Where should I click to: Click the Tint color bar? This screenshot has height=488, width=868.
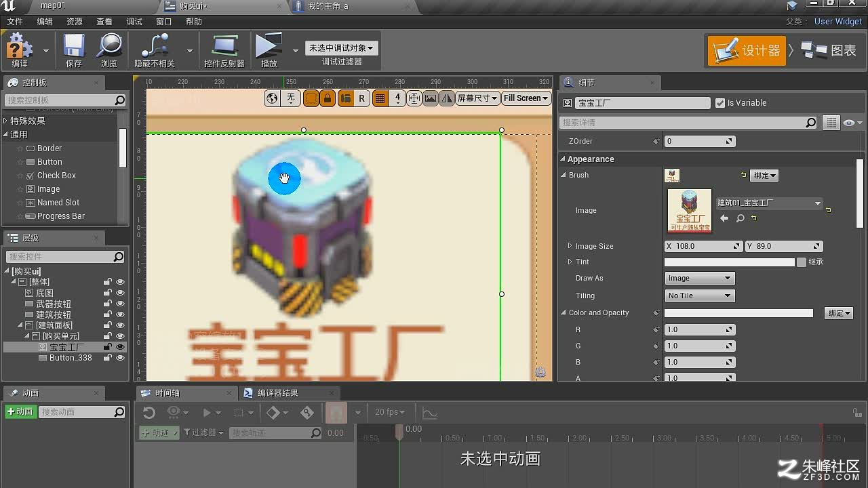730,262
